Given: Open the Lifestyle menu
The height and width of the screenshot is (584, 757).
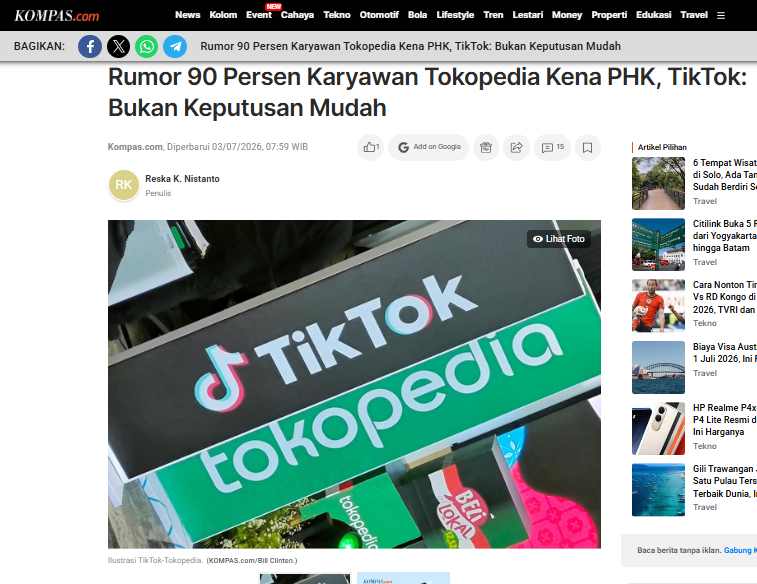Looking at the screenshot, I should [455, 15].
